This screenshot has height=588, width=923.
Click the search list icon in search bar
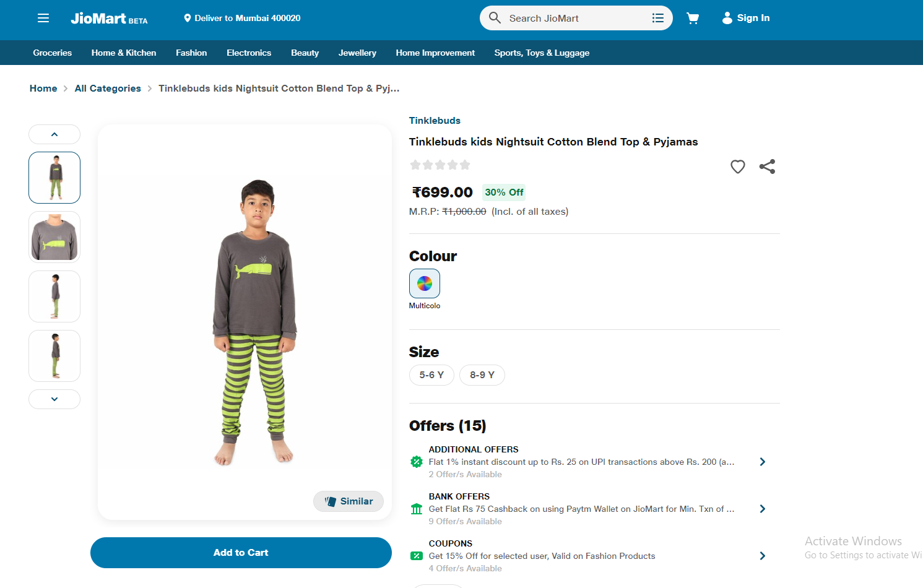pyautogui.click(x=657, y=18)
